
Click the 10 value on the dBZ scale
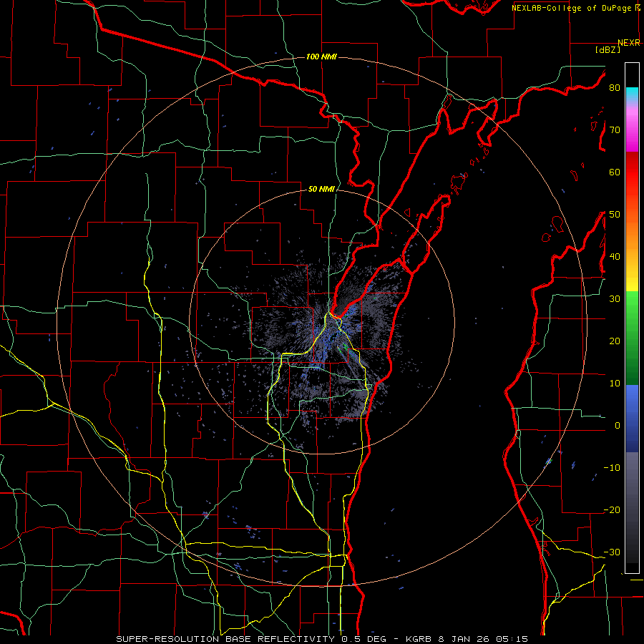615,384
